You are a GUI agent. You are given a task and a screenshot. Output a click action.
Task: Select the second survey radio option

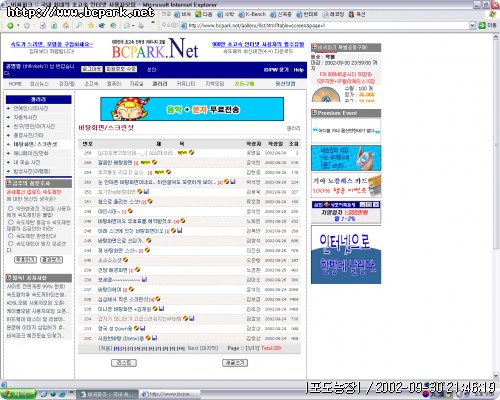click(11, 222)
